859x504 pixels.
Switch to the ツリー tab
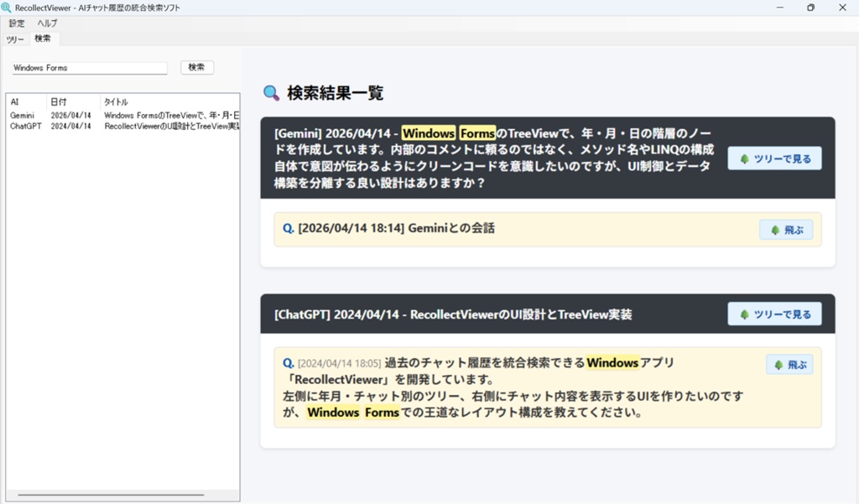[x=14, y=39]
